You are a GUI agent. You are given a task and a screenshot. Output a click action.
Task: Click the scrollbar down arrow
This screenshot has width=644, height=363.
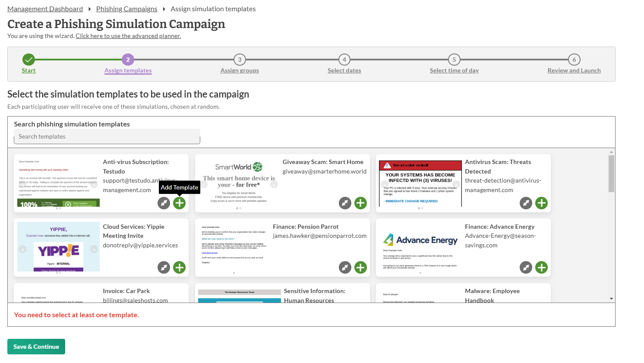(x=611, y=299)
